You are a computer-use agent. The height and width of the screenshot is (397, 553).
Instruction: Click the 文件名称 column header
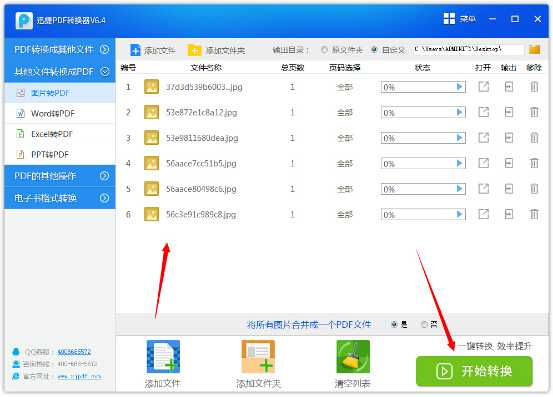click(206, 67)
